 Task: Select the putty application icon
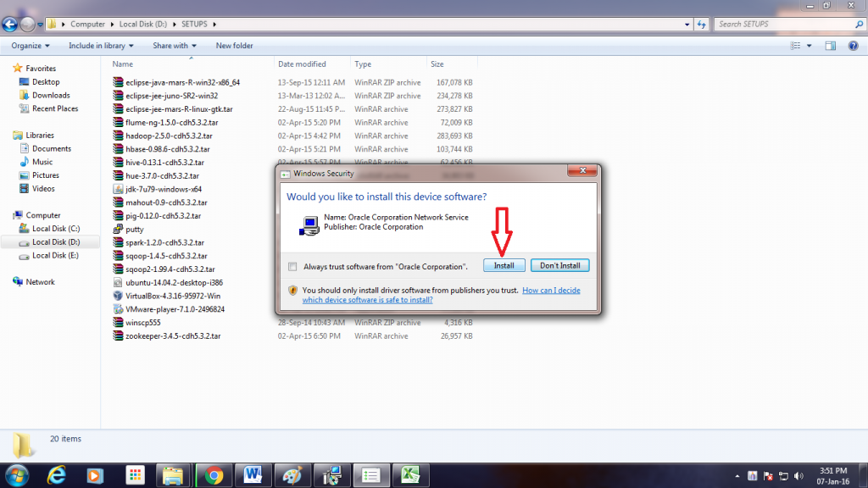(118, 229)
